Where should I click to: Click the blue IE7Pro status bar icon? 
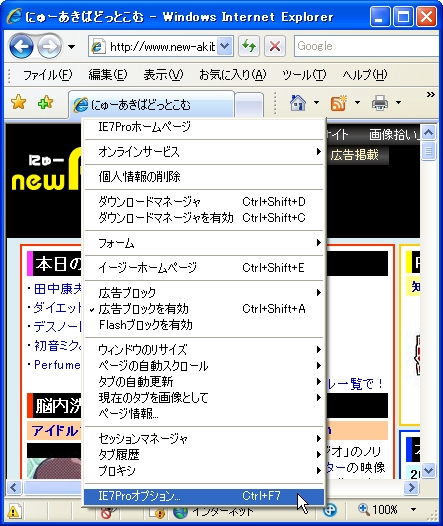tap(330, 510)
